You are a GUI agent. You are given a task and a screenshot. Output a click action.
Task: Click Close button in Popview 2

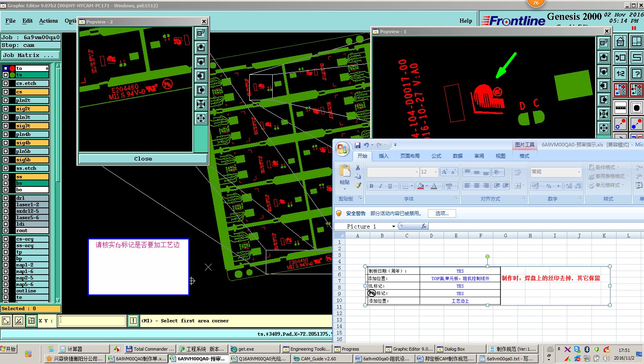coord(143,159)
